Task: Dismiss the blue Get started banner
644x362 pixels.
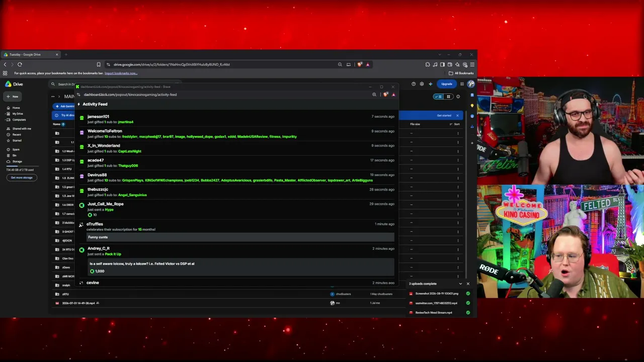Action: pyautogui.click(x=457, y=116)
